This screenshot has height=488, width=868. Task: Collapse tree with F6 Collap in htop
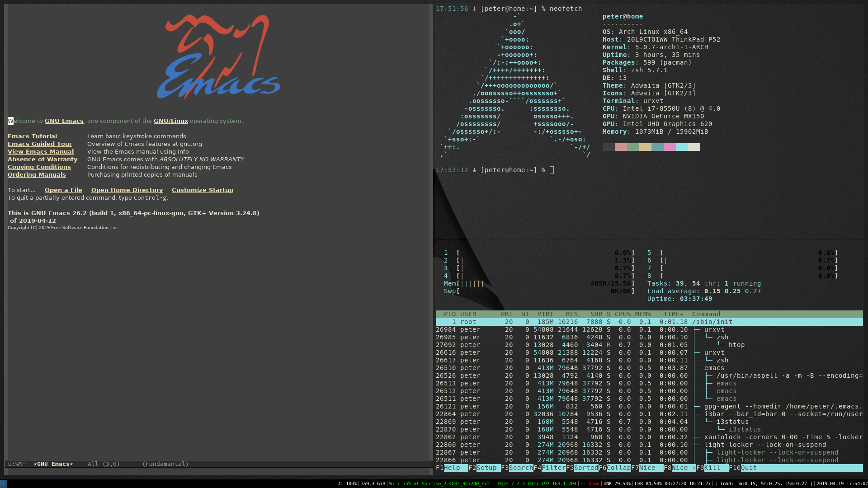pos(618,468)
